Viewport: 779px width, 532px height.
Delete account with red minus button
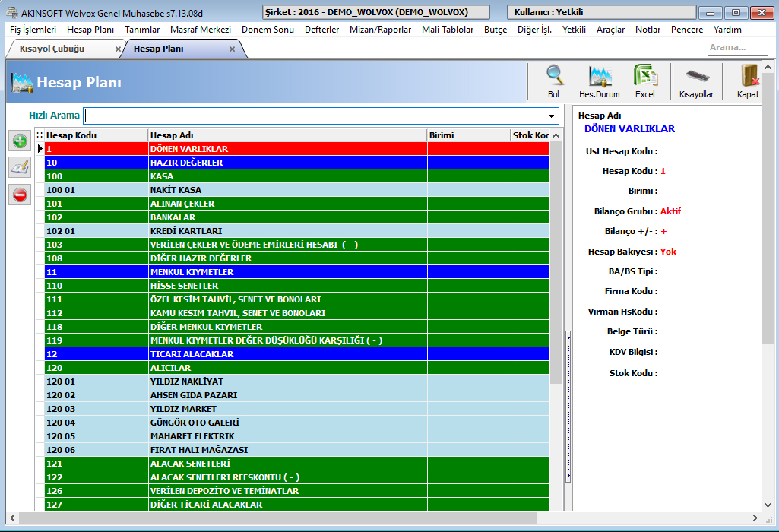[x=20, y=195]
